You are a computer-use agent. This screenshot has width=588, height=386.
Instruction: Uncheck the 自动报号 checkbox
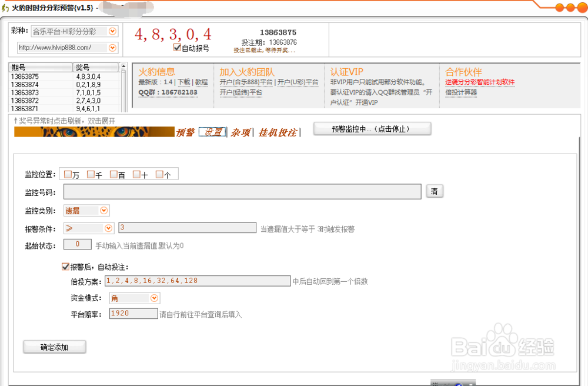point(177,48)
